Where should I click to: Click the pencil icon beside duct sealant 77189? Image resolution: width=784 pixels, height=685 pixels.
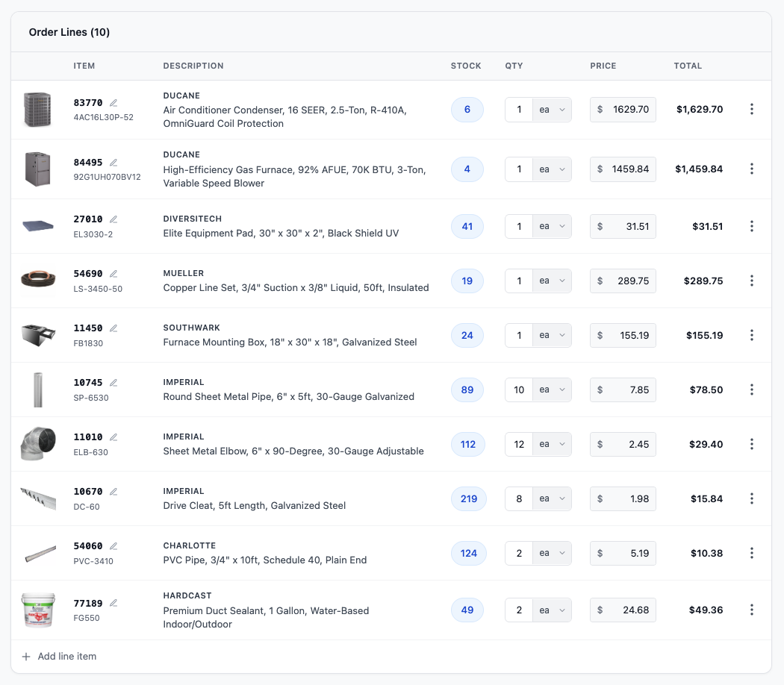point(113,603)
